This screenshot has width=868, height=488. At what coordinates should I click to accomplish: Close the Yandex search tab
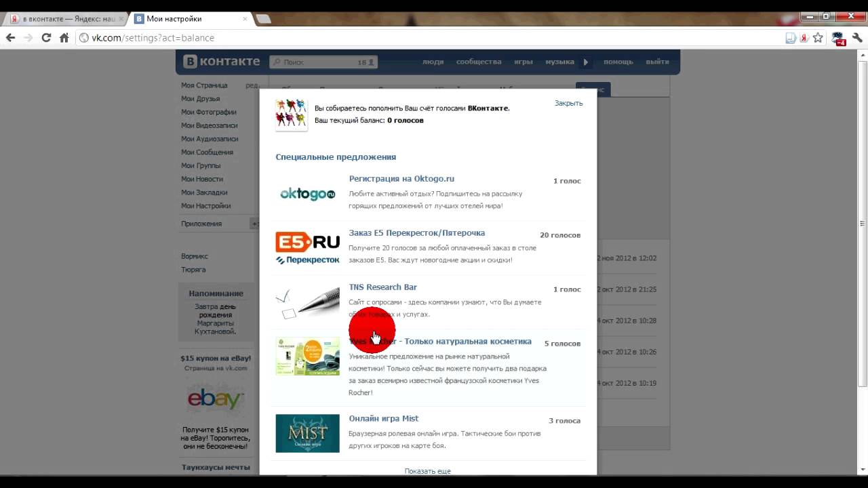coord(121,19)
